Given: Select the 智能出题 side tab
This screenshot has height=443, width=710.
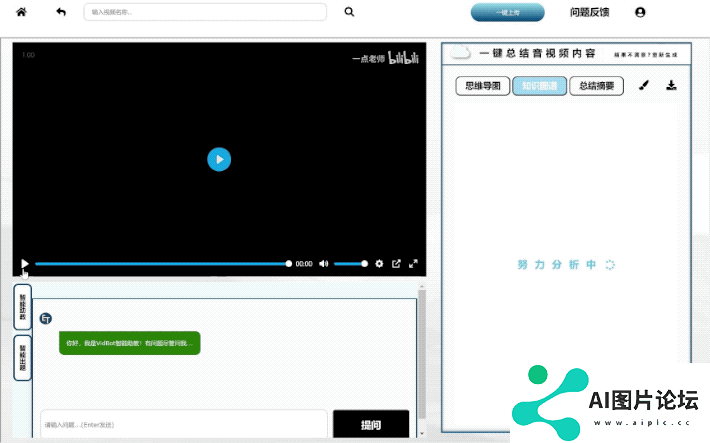Looking at the screenshot, I should (x=23, y=358).
